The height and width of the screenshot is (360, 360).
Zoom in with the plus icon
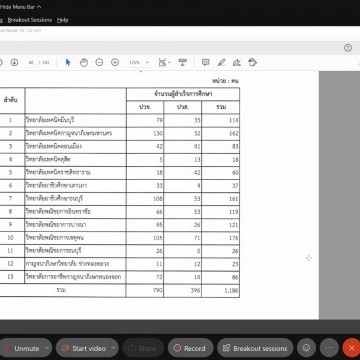(x=115, y=62)
